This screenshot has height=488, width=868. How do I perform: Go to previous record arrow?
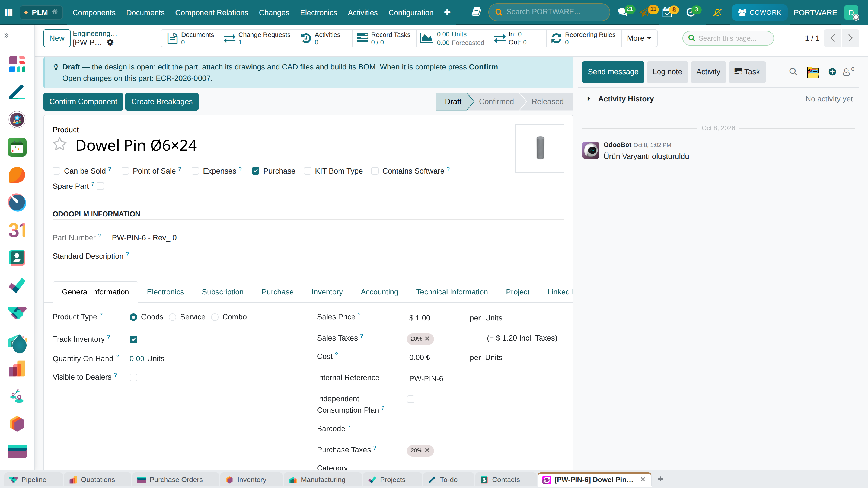[833, 38]
